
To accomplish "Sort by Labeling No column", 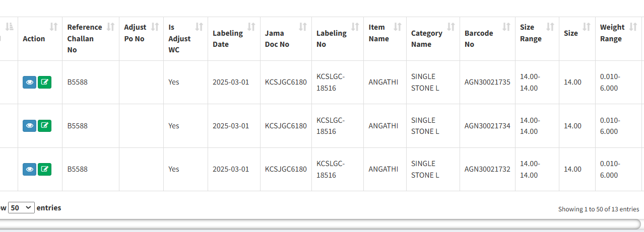I will (338, 39).
